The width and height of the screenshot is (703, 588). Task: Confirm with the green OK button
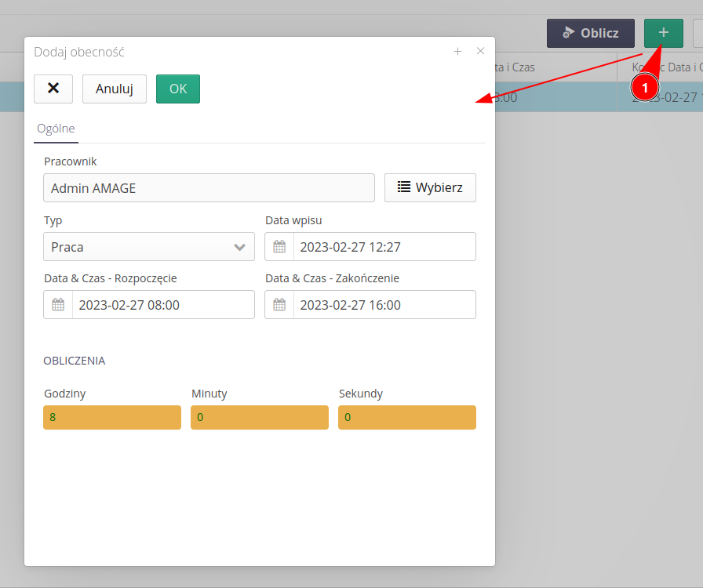coord(178,89)
